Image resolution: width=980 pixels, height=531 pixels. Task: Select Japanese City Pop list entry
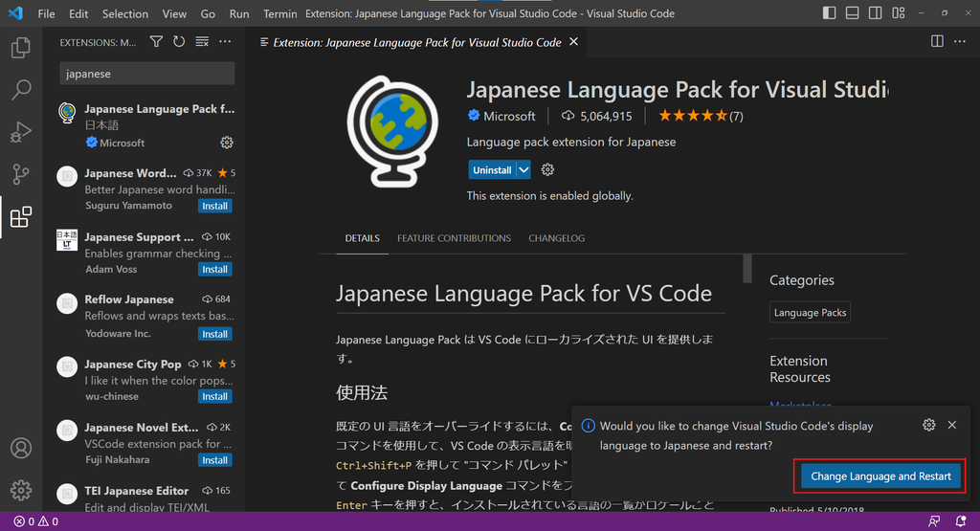click(x=145, y=379)
